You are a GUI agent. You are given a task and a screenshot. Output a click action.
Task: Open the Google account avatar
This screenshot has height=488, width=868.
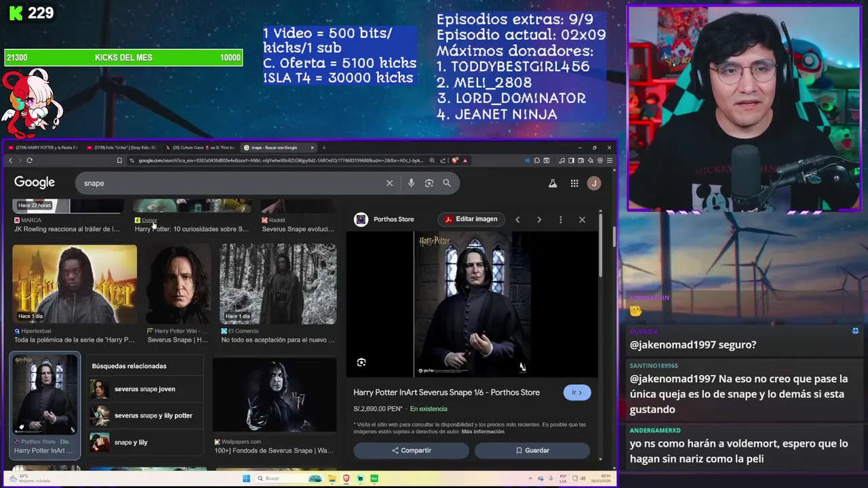(x=594, y=183)
